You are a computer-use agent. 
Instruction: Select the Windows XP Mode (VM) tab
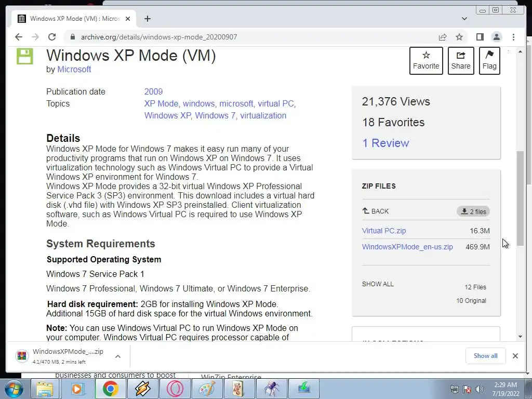[74, 19]
